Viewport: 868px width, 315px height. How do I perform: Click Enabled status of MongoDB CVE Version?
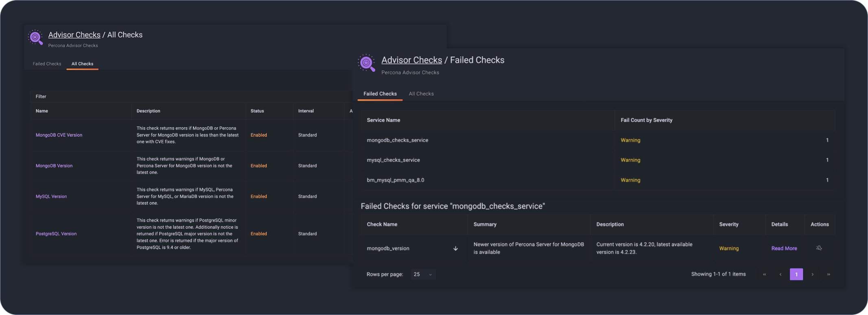click(x=258, y=135)
